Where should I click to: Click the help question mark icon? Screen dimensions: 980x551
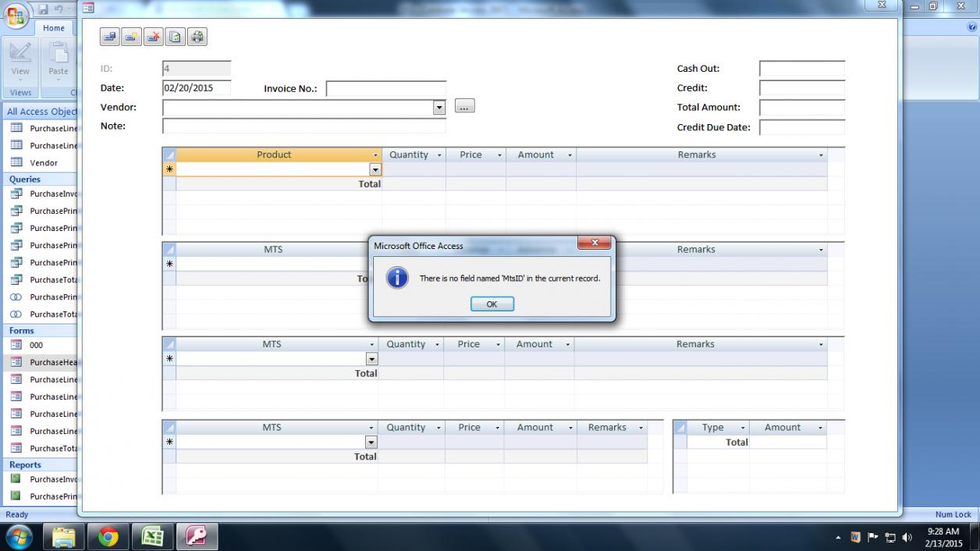point(971,27)
